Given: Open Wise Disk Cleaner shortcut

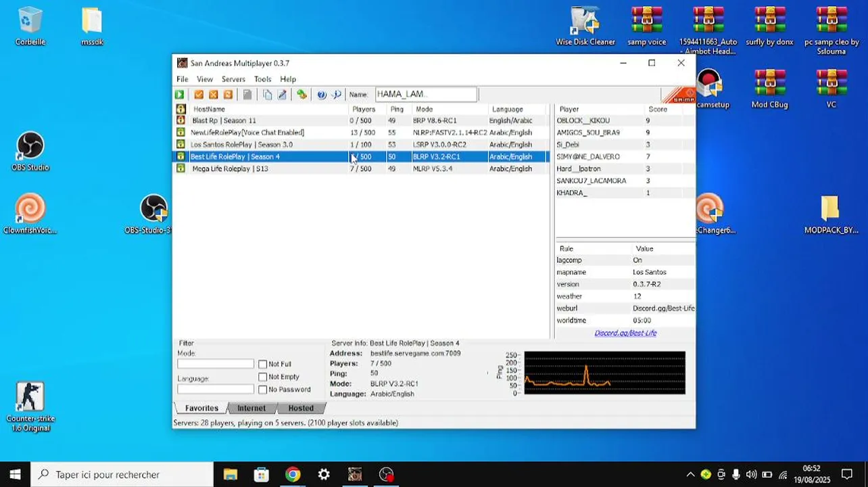Looking at the screenshot, I should 585,26.
